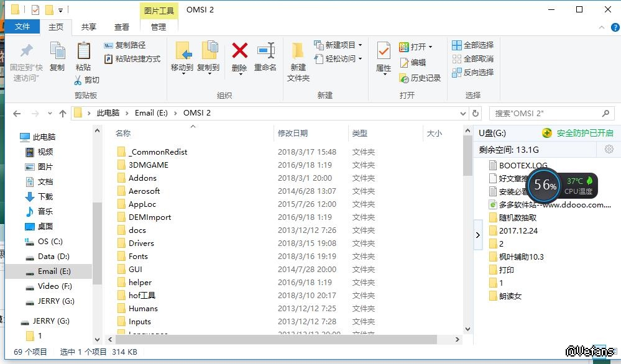This screenshot has height=364, width=621.
Task: Open the address bar history dropdown
Action: 462,114
